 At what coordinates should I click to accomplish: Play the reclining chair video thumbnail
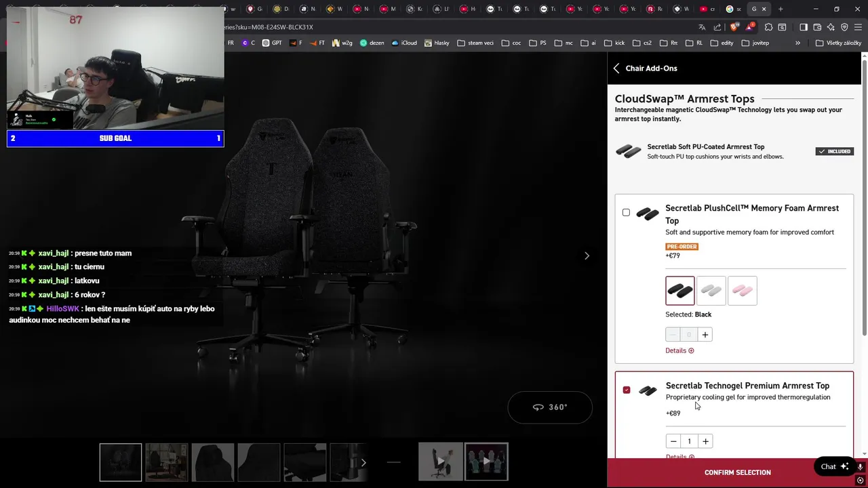(x=440, y=462)
